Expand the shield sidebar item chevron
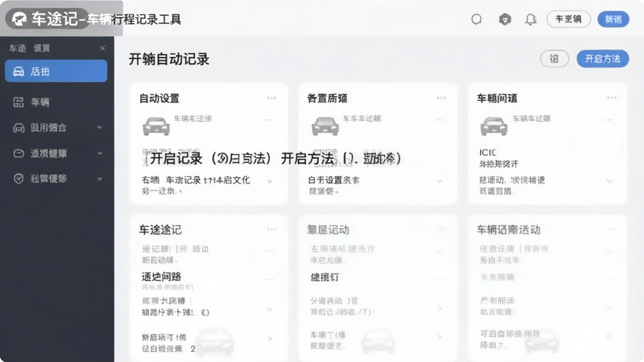This screenshot has width=644, height=362. (99, 178)
